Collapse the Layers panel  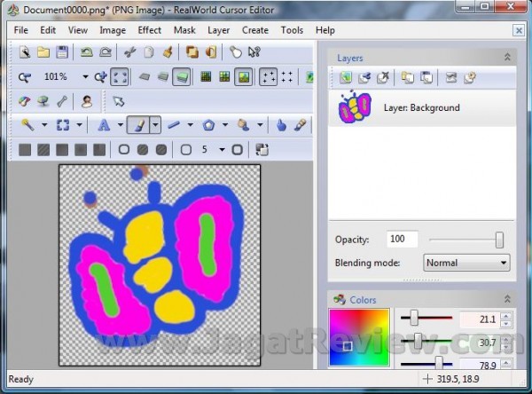[x=507, y=58]
